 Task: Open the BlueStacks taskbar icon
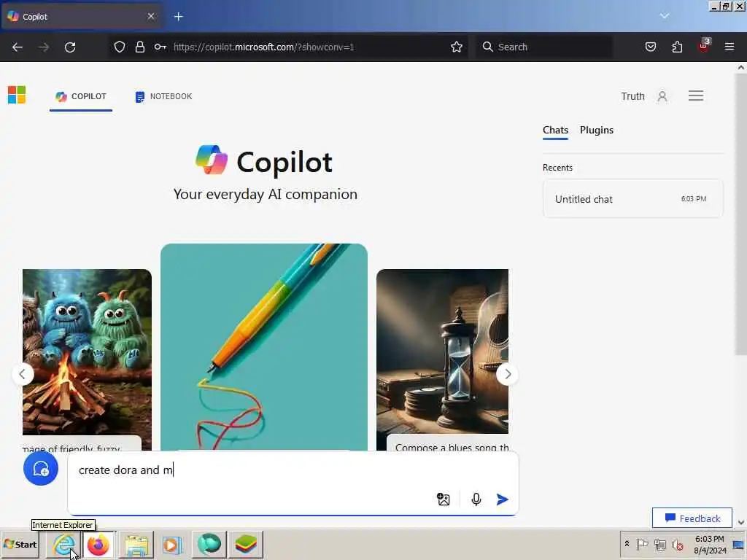coord(246,544)
